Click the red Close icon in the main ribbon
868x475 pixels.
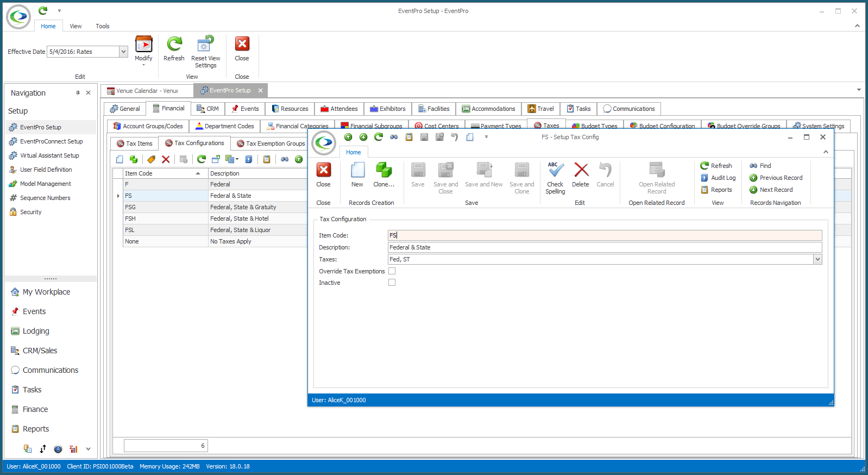pos(242,44)
